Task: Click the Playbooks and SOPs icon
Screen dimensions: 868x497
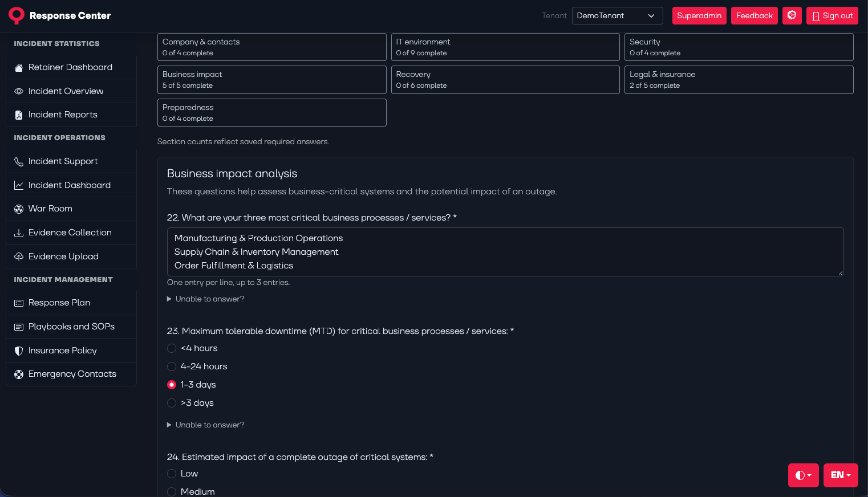Action: [x=19, y=327]
